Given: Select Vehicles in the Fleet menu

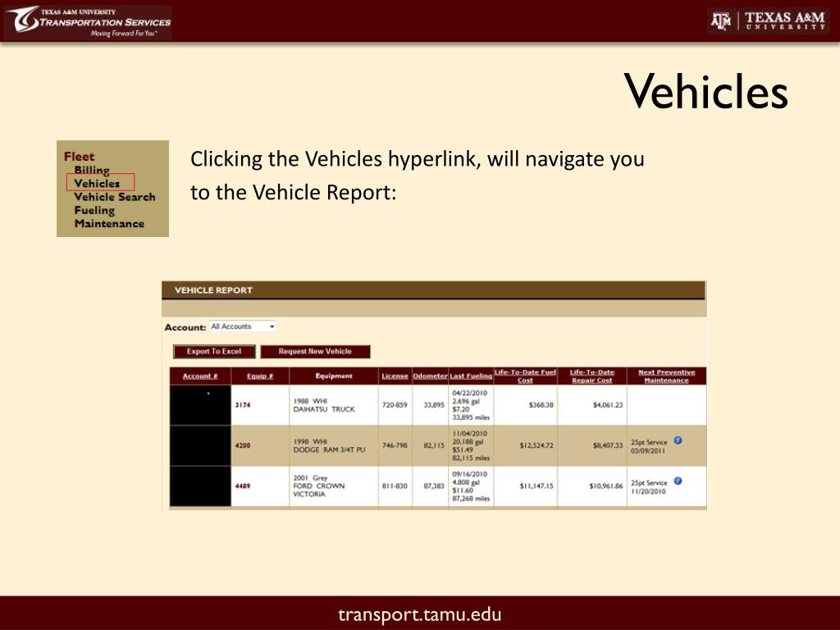Looking at the screenshot, I should pyautogui.click(x=97, y=183).
